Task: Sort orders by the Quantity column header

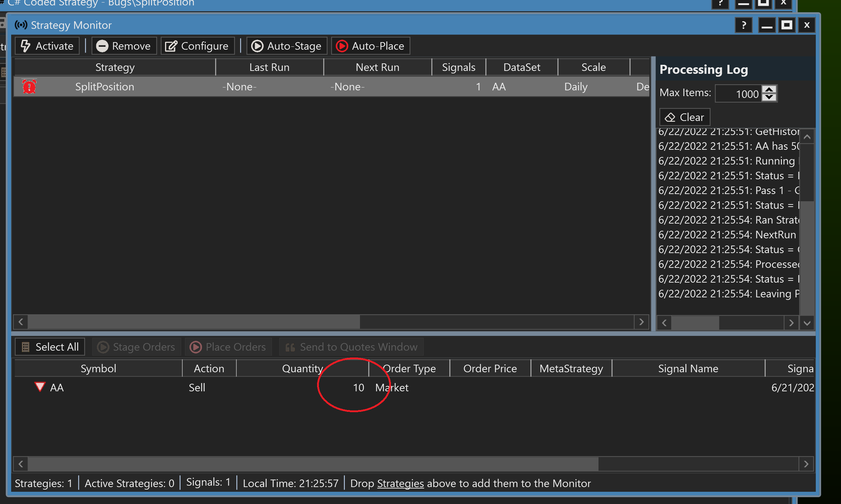Action: pos(302,368)
